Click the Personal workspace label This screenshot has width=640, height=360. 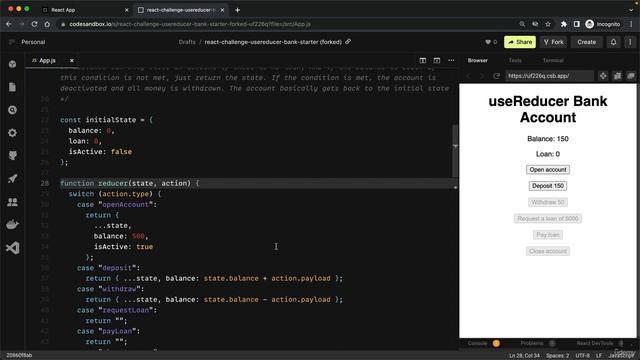[x=33, y=42]
